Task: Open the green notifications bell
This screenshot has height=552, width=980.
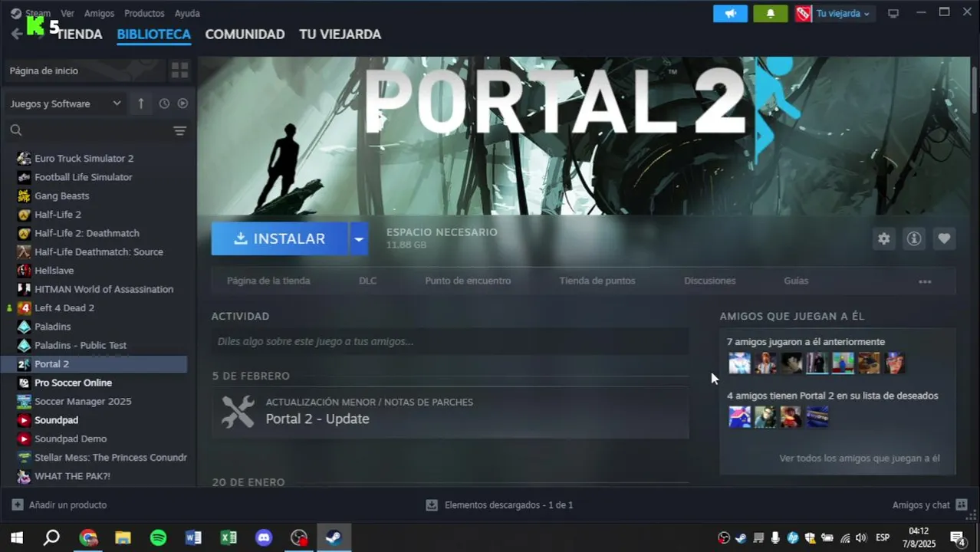Action: [771, 14]
